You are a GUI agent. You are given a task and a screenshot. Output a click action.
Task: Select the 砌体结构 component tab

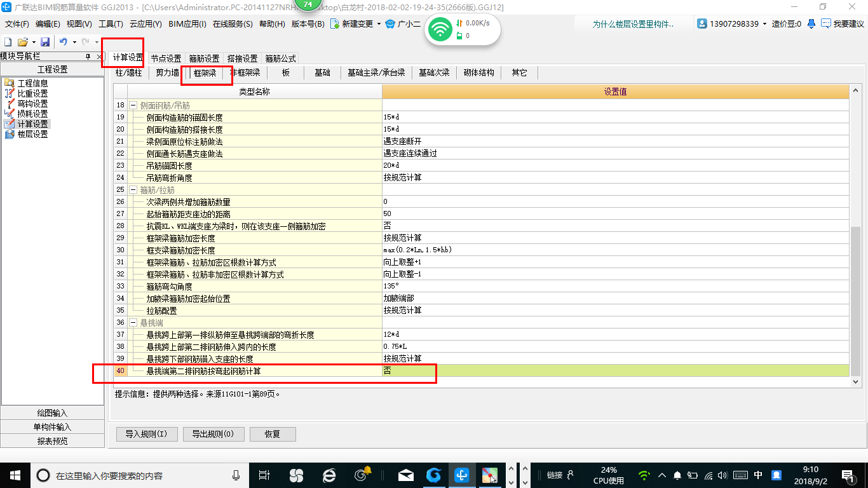(x=479, y=73)
